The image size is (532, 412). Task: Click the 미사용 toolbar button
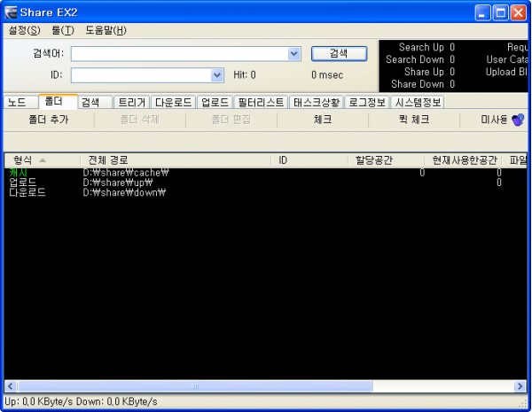[494, 120]
